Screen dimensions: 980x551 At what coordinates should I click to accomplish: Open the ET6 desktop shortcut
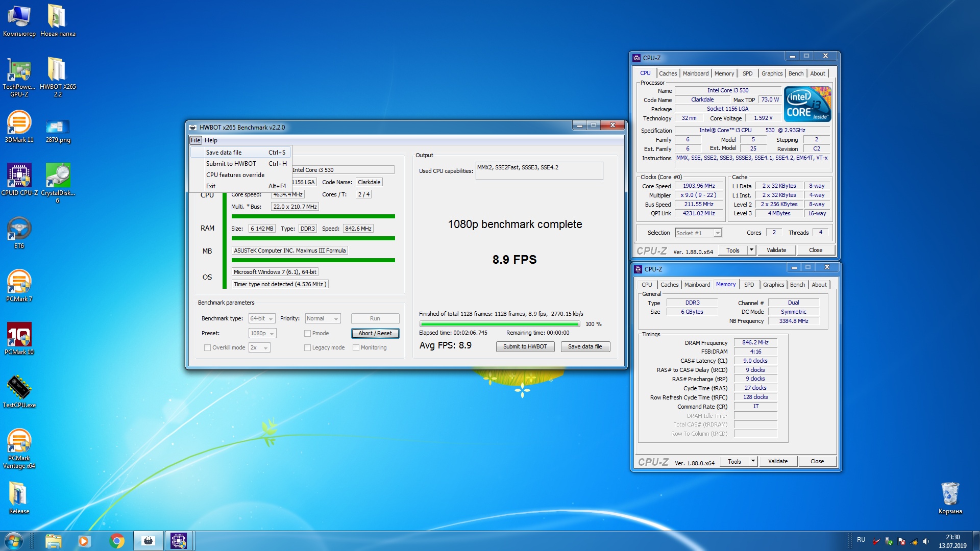click(19, 233)
